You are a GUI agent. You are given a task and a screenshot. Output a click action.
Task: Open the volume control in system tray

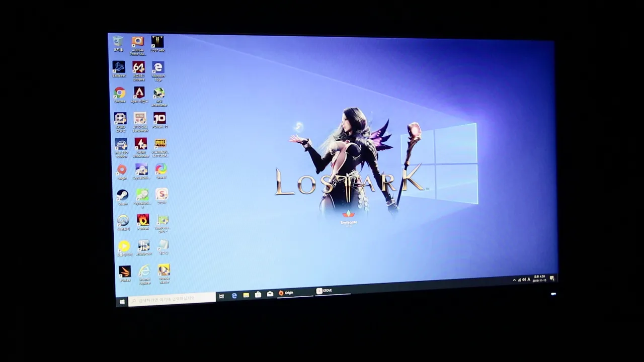[524, 280]
